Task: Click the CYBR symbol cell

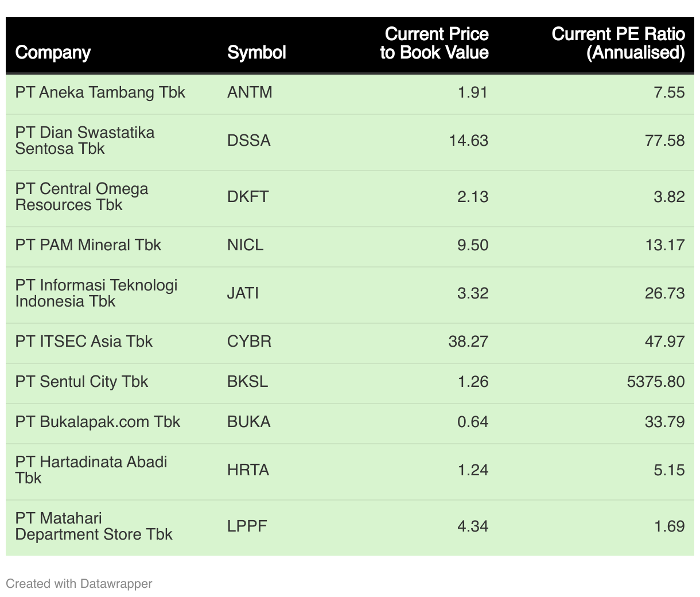Action: coord(249,342)
